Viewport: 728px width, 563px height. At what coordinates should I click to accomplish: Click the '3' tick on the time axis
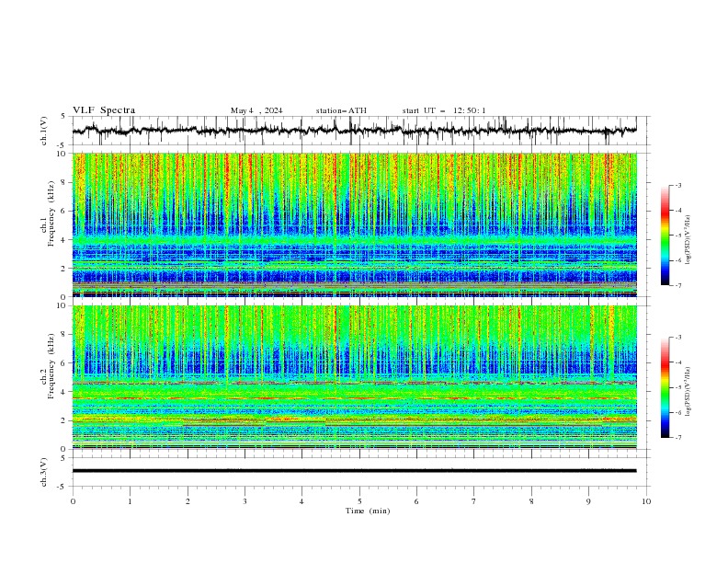coord(245,501)
